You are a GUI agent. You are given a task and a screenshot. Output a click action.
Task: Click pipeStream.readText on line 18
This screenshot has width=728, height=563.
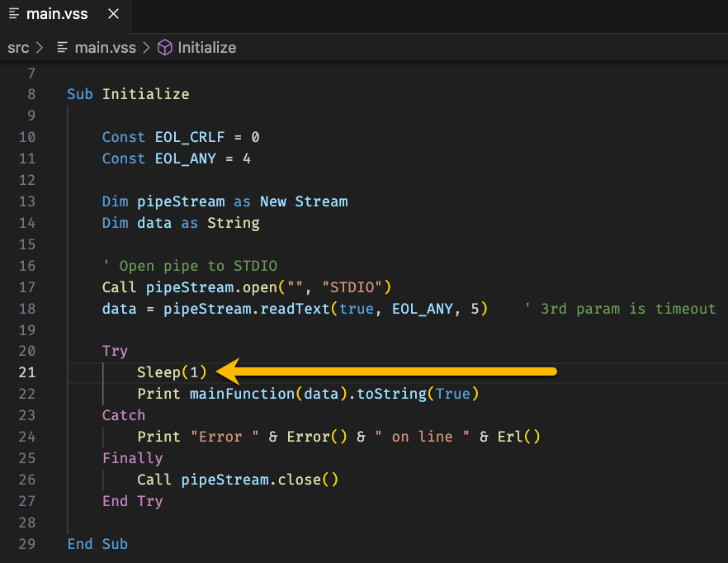click(x=247, y=309)
